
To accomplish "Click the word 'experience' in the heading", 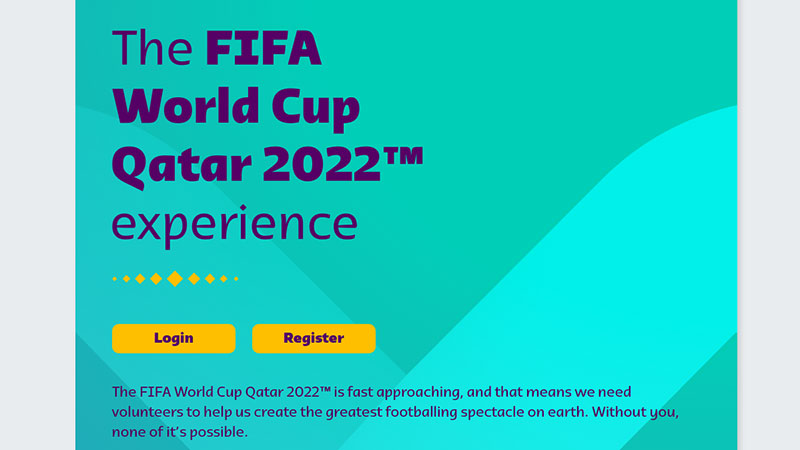I will (x=235, y=224).
